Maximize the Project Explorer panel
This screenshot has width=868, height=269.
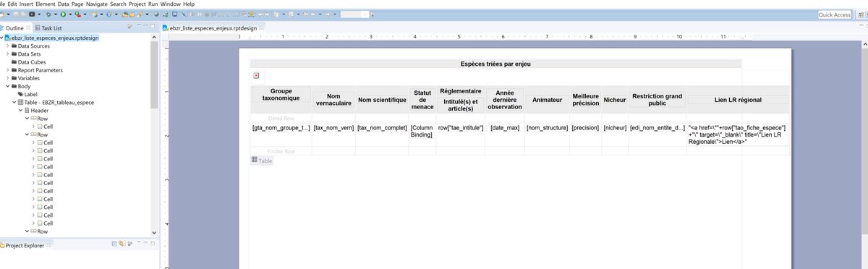(153, 244)
